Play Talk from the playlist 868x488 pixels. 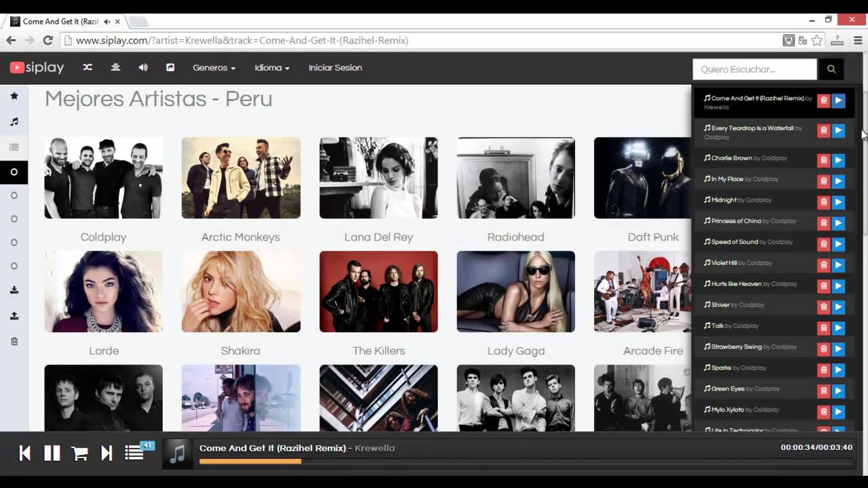(839, 328)
